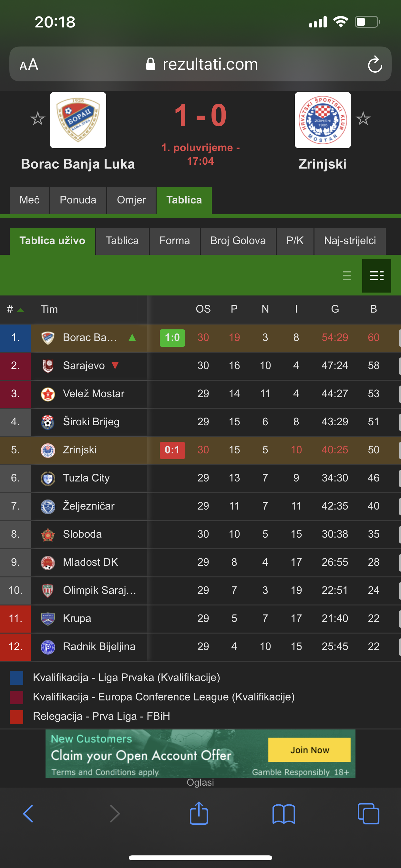Open Naj-strijelci tab
This screenshot has height=868, width=401.
(x=350, y=241)
